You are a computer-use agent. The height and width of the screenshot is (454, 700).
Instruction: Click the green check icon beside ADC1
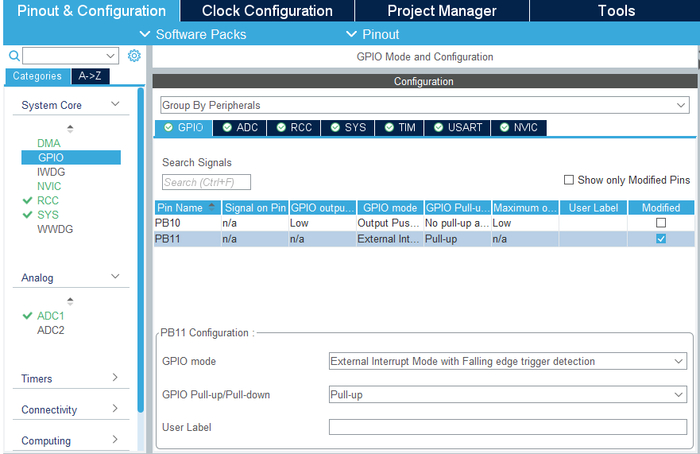[x=27, y=316]
